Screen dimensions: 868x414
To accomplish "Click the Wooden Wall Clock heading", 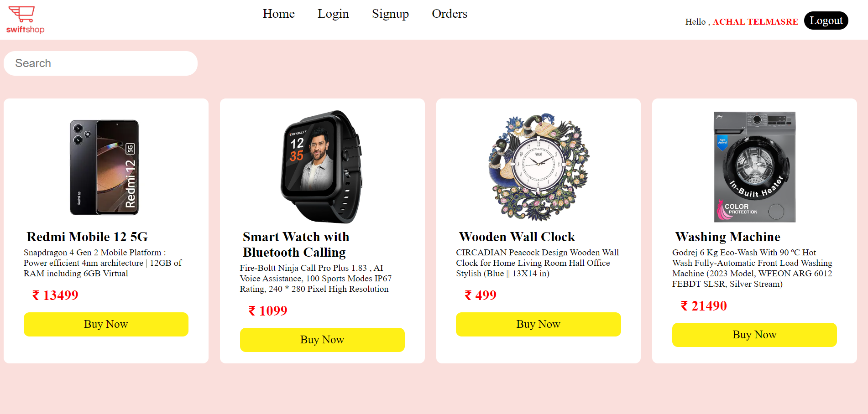I will (517, 237).
